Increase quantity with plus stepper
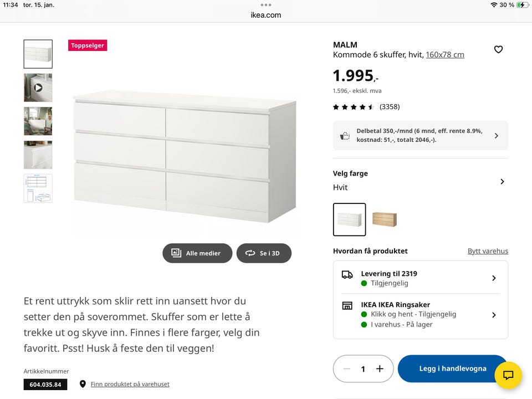 click(380, 368)
